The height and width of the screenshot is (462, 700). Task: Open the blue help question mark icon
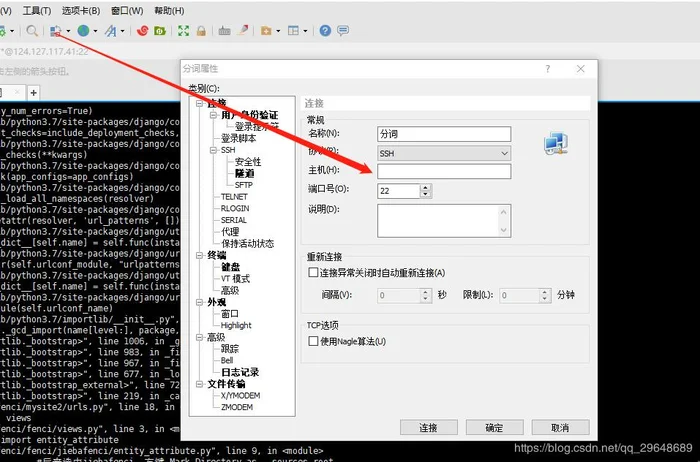(326, 31)
